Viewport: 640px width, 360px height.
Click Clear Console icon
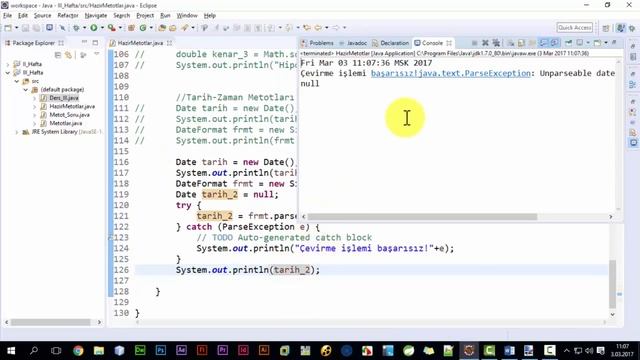pos(511,43)
